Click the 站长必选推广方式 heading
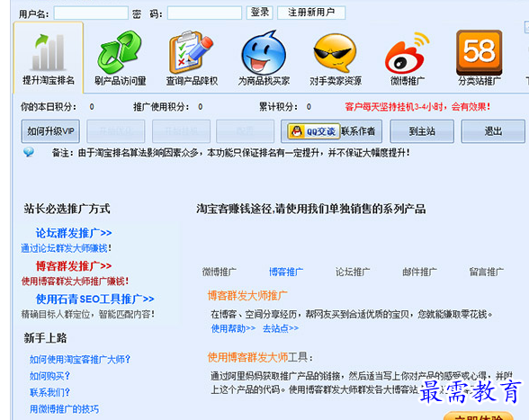The height and width of the screenshot is (420, 529). point(67,209)
